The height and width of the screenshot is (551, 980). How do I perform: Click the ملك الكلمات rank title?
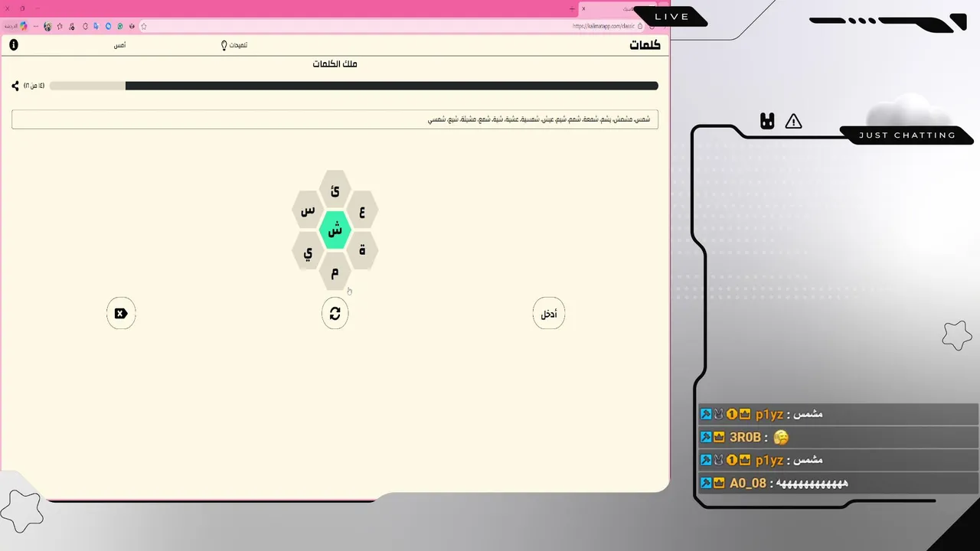click(335, 64)
